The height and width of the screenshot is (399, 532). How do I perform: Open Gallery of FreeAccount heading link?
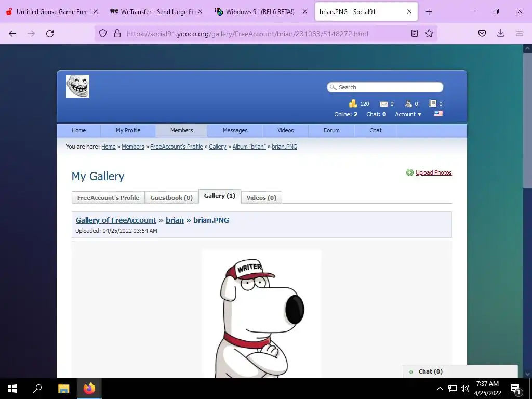[116, 220]
